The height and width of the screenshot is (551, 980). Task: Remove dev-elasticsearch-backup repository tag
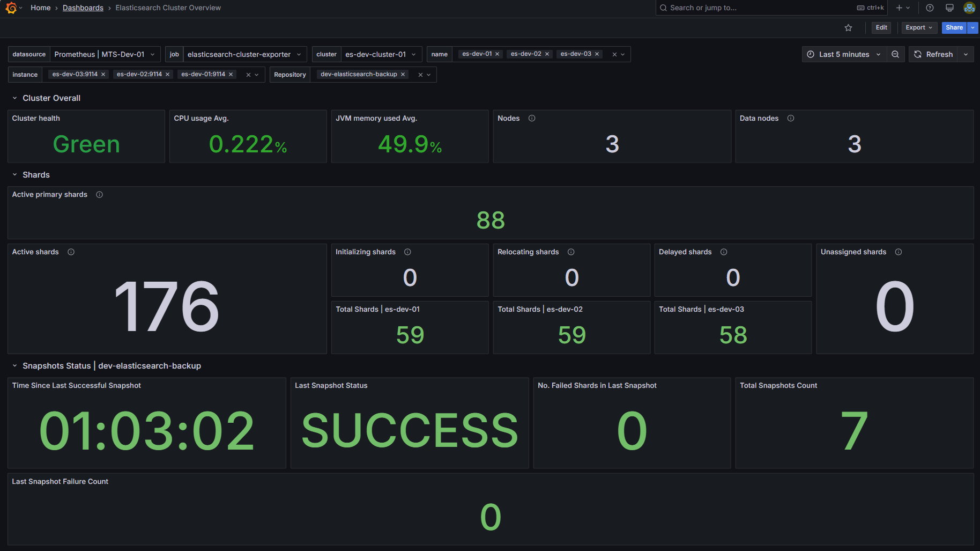click(x=403, y=75)
